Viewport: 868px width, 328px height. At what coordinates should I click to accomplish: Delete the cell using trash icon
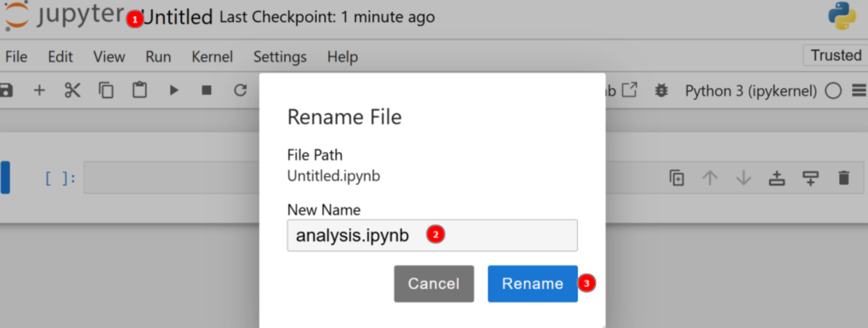844,177
